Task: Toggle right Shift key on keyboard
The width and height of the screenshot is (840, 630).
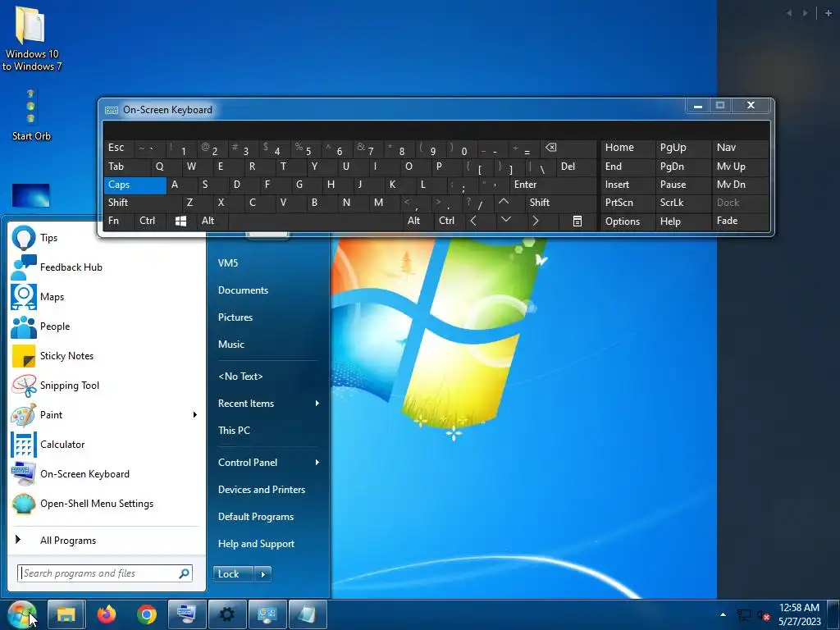Action: tap(559, 203)
